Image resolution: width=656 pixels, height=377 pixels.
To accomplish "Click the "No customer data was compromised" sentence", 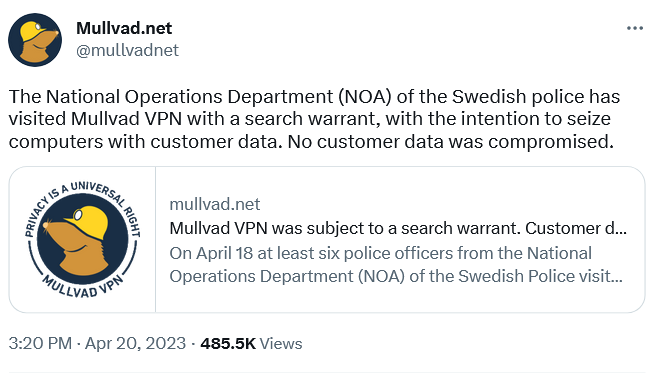I will 451,142.
